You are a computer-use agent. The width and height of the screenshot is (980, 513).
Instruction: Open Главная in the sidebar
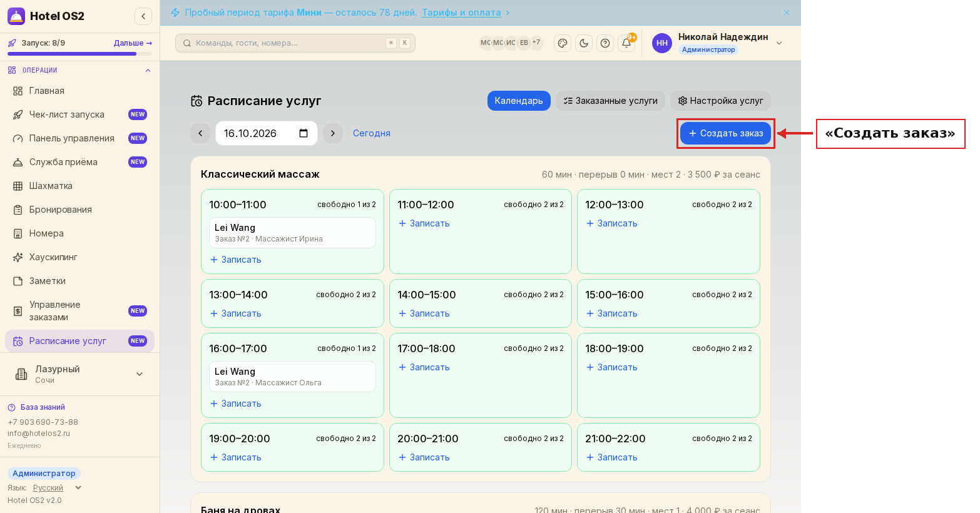point(79,91)
